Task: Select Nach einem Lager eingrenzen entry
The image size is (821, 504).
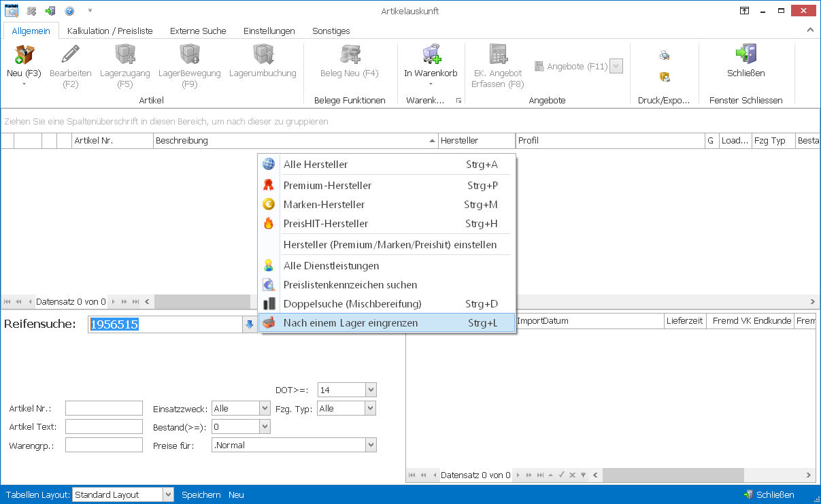Action: tap(386, 323)
